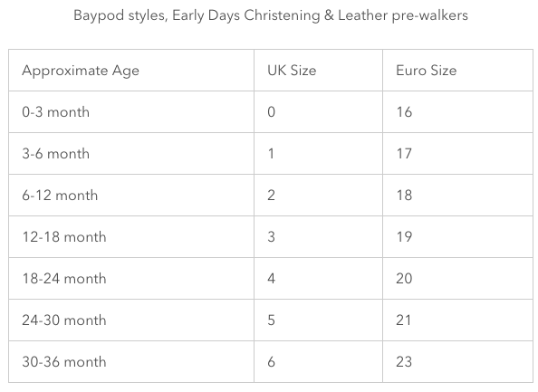Image resolution: width=538 pixels, height=392 pixels.
Task: Click the 'Euro Size' column header
Action: click(x=457, y=71)
